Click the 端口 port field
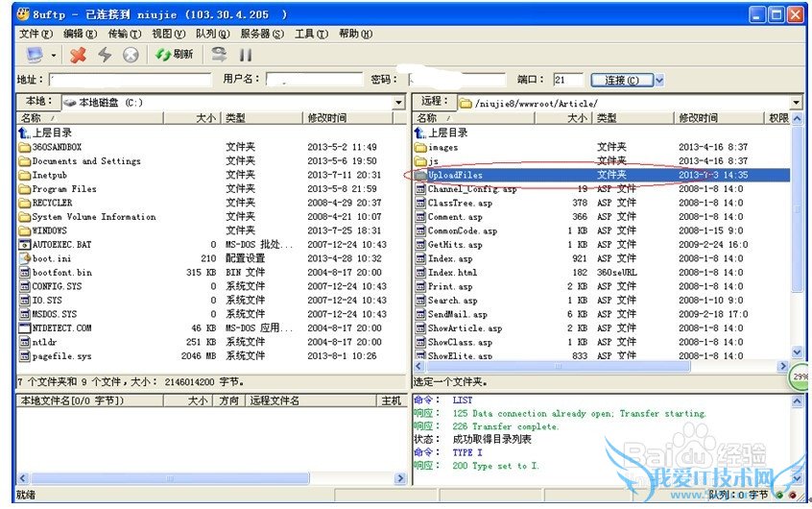 point(567,81)
